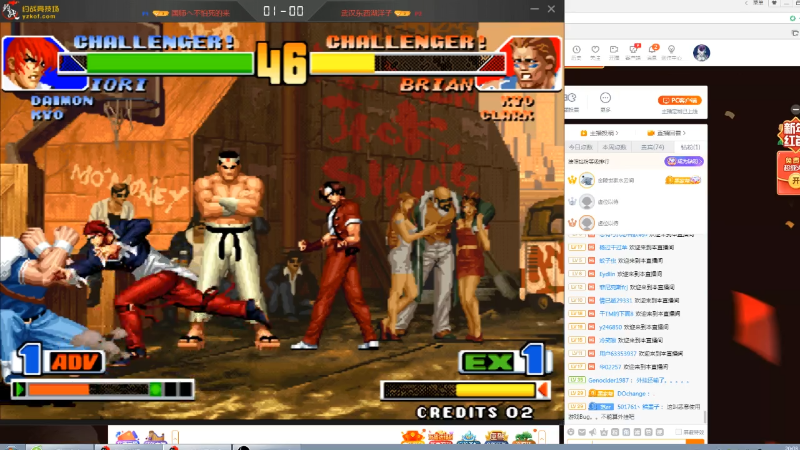
Task: Click the yzkof.com logo in game window
Action: 31,11
